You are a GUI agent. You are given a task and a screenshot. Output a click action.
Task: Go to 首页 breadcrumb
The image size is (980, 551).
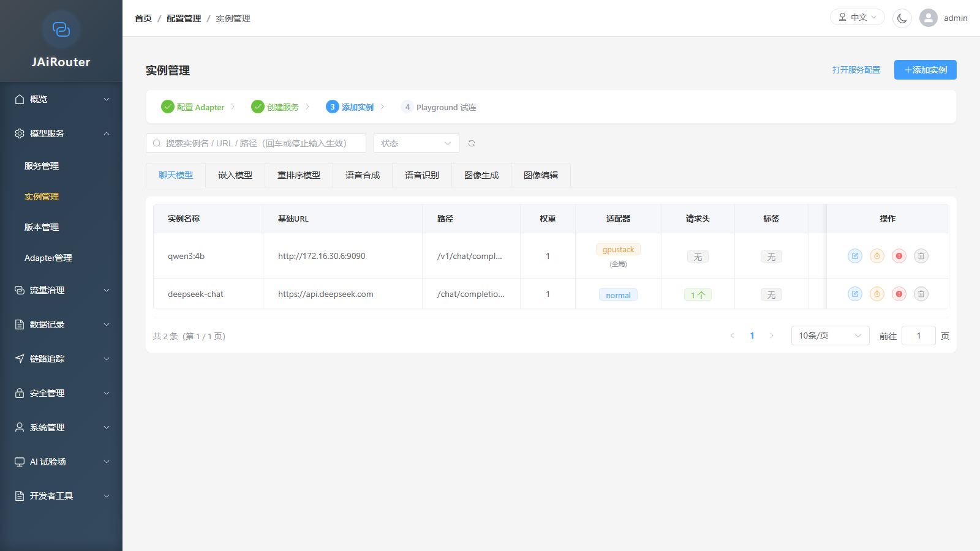(143, 18)
